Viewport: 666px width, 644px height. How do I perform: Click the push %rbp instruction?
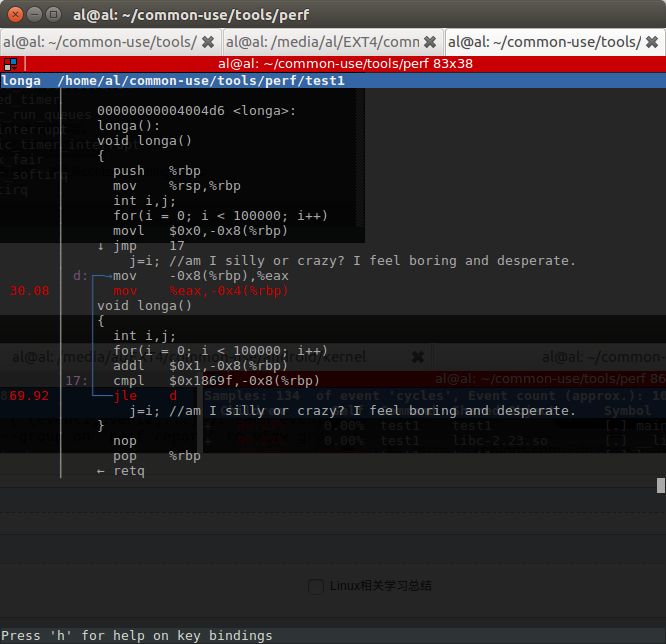(157, 170)
